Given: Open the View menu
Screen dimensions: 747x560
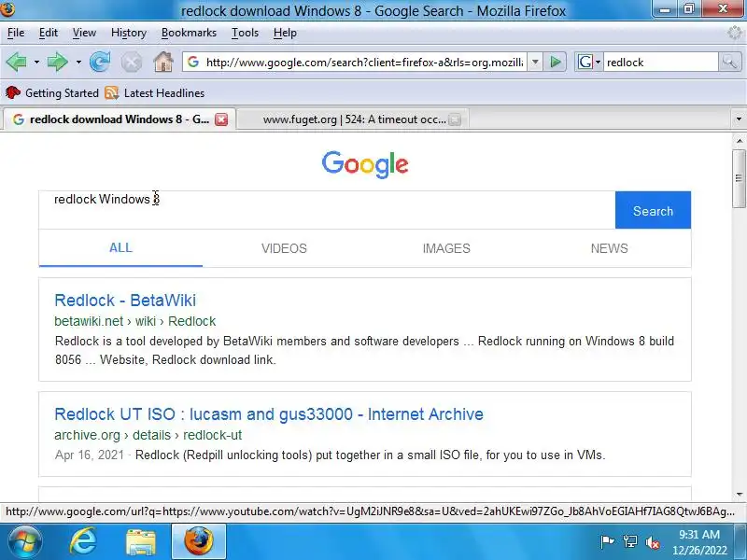Looking at the screenshot, I should [x=84, y=33].
